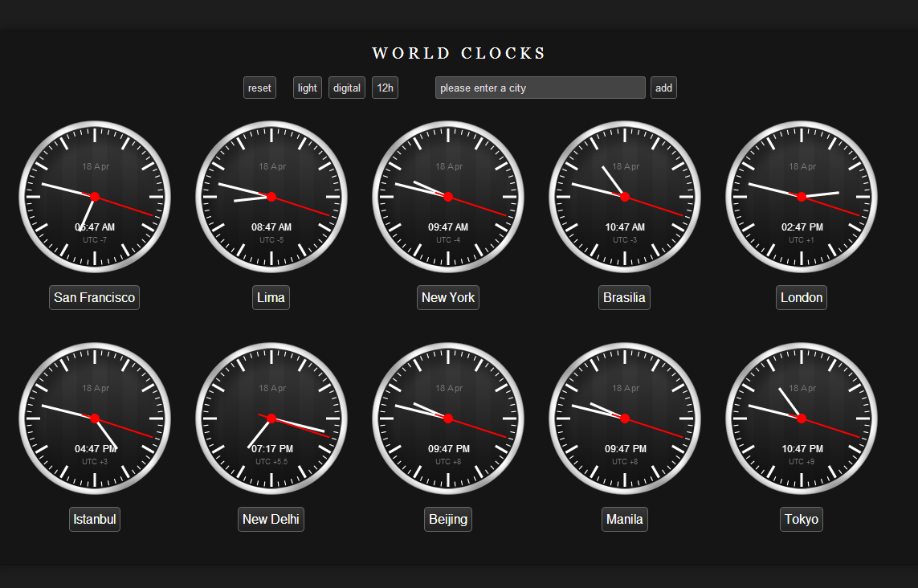Click the Tokyo clock showing 10:47 PM
Screen dimensions: 918x588
click(x=801, y=418)
